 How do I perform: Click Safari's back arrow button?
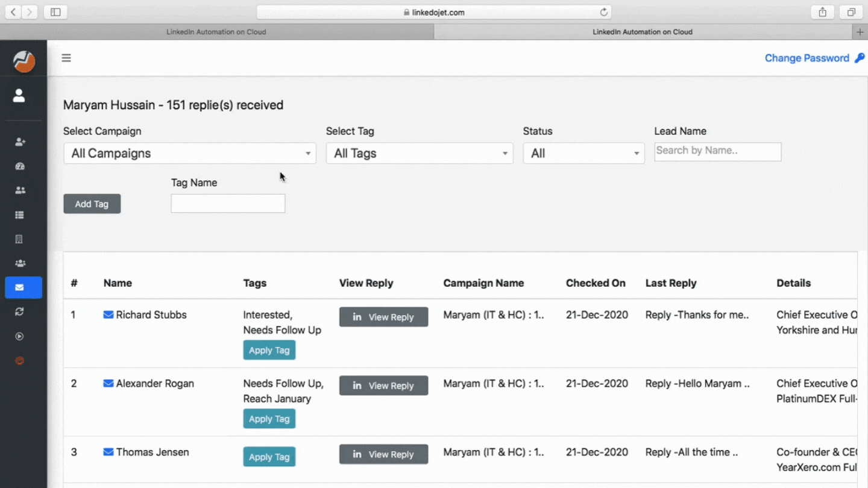point(13,12)
